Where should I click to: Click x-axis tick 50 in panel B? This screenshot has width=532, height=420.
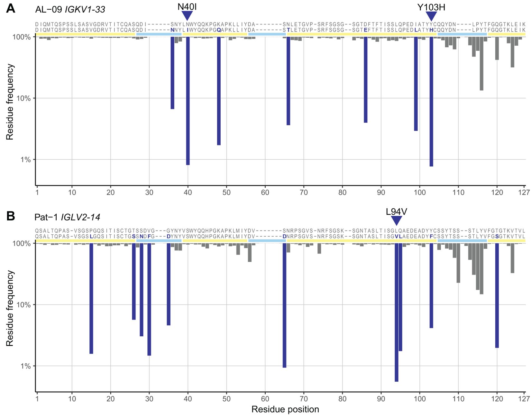click(226, 399)
